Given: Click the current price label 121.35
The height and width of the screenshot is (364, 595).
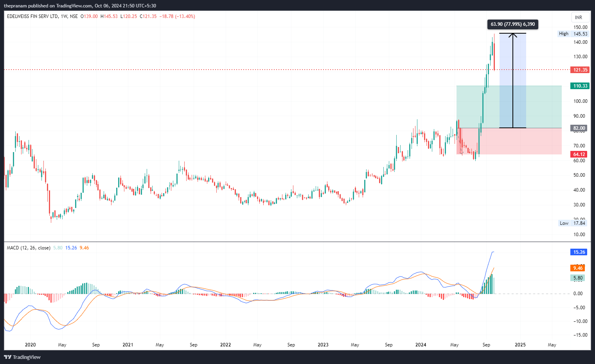Looking at the screenshot, I should pyautogui.click(x=579, y=70).
